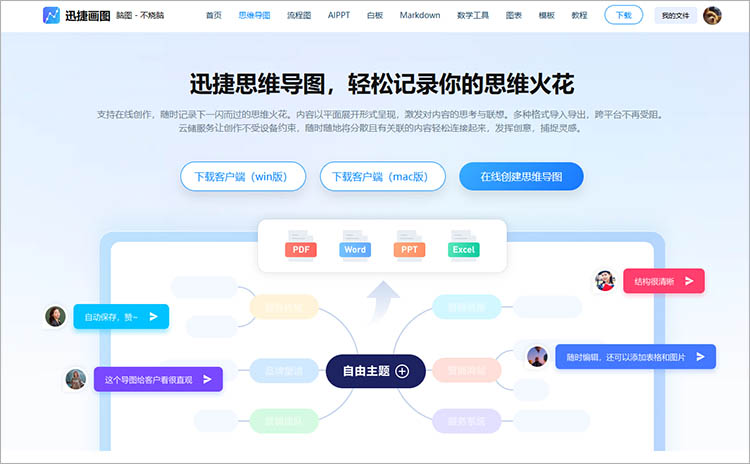
Task: Click the 下载 button in header
Action: point(624,15)
